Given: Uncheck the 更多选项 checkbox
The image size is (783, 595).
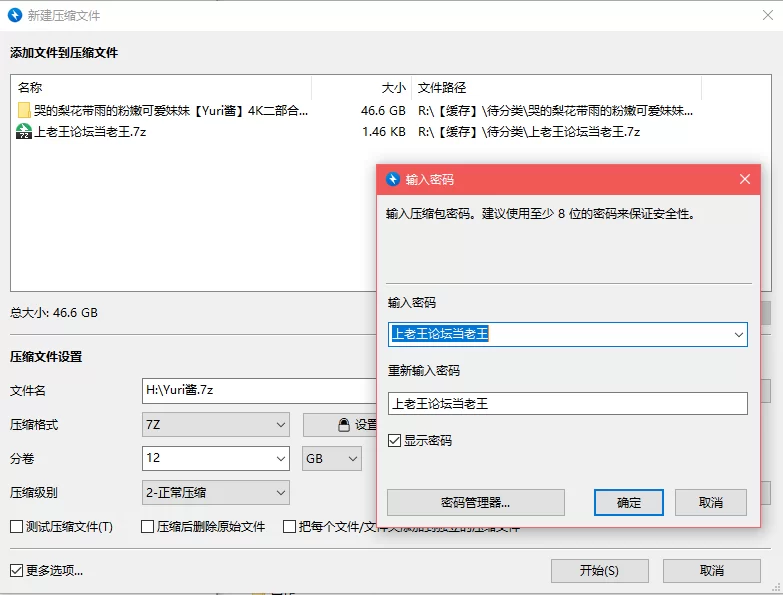Looking at the screenshot, I should pos(16,570).
